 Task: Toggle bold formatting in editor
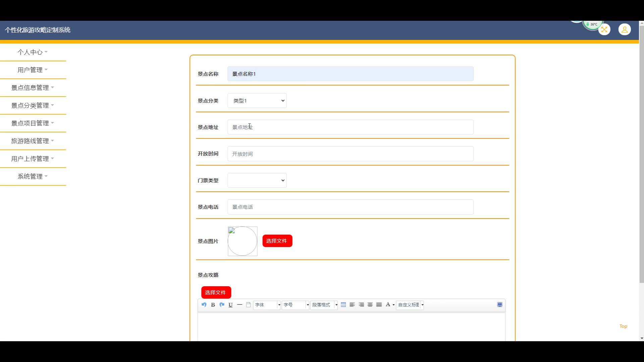pos(213,305)
